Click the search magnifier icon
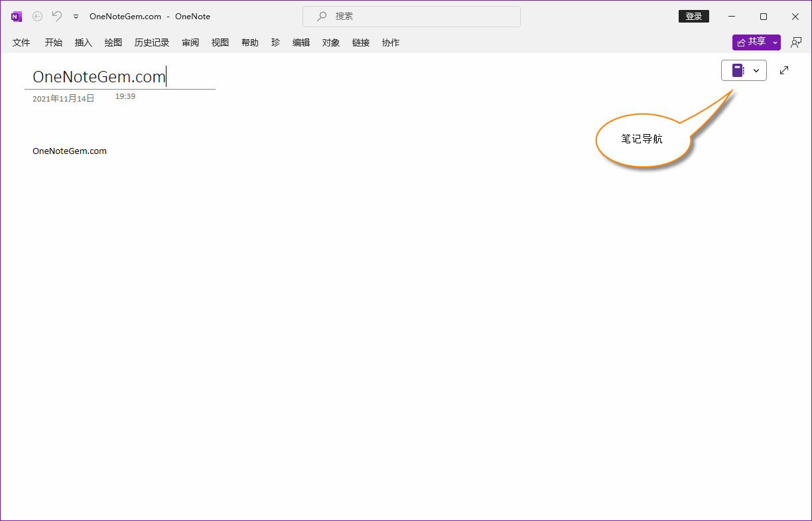This screenshot has height=521, width=812. (322, 17)
